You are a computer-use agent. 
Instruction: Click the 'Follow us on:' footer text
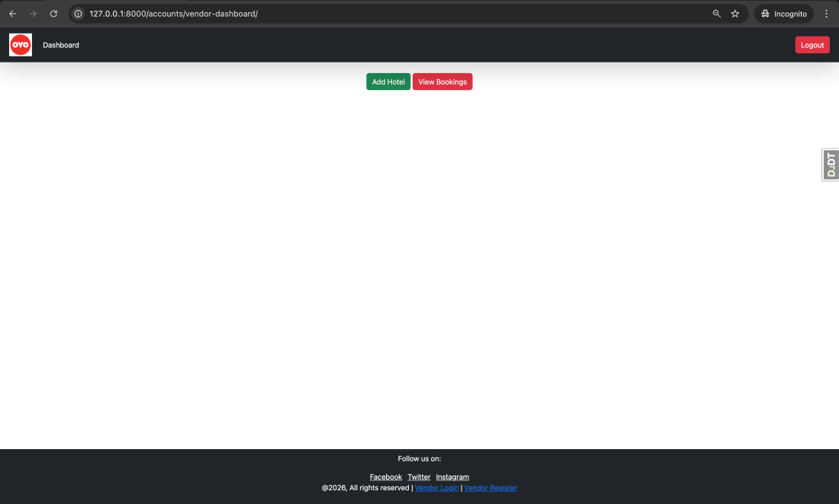click(419, 459)
